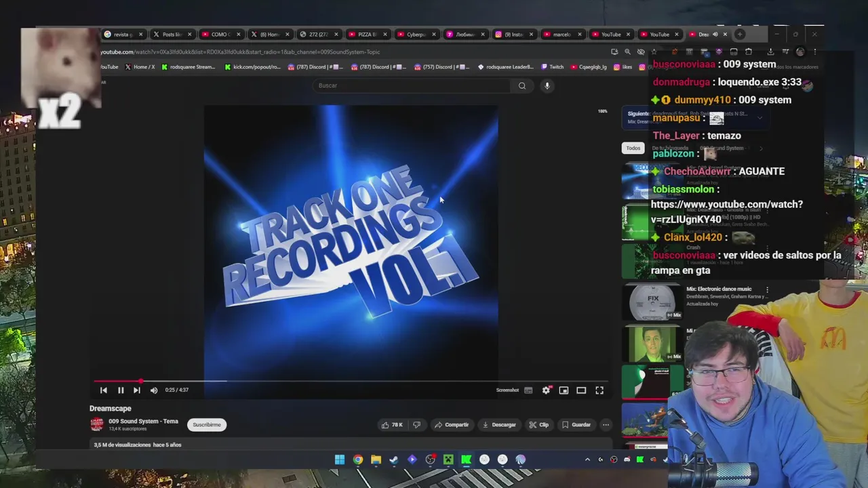This screenshot has width=868, height=488.
Task: Switch to miniplayer mode
Action: tap(564, 390)
